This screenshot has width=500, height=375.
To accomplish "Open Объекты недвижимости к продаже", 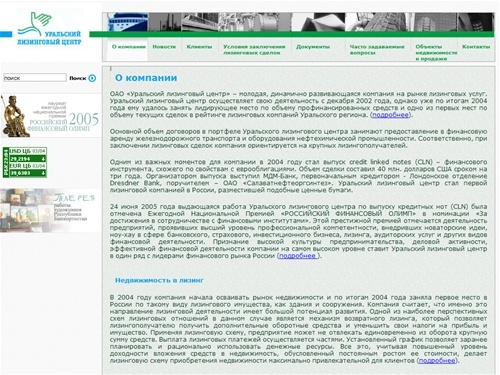I will [x=436, y=53].
